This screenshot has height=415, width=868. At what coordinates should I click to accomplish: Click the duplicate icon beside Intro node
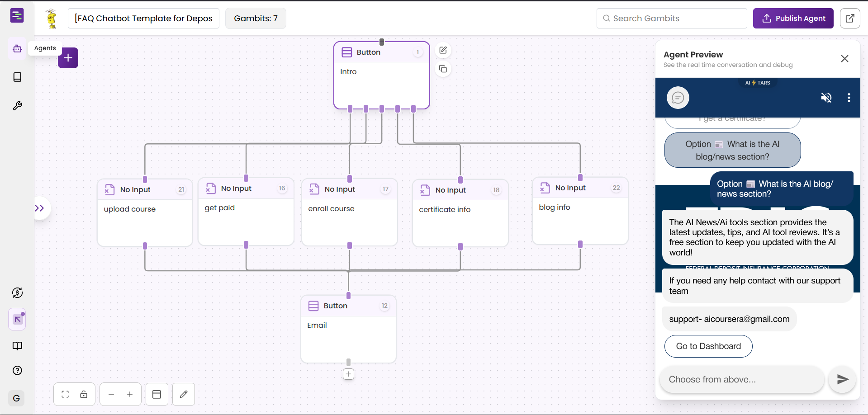click(x=443, y=69)
